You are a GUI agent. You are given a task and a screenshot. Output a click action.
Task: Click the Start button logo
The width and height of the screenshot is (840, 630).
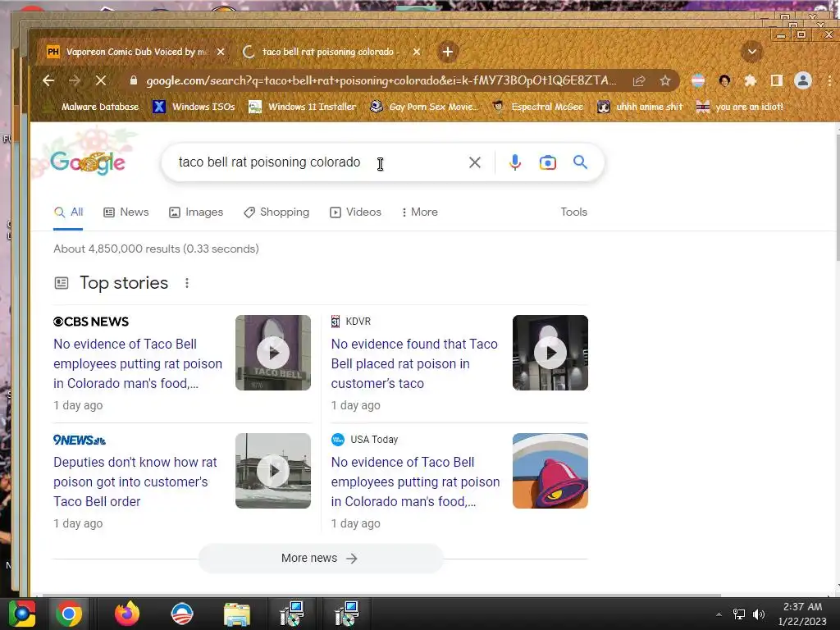[21, 614]
